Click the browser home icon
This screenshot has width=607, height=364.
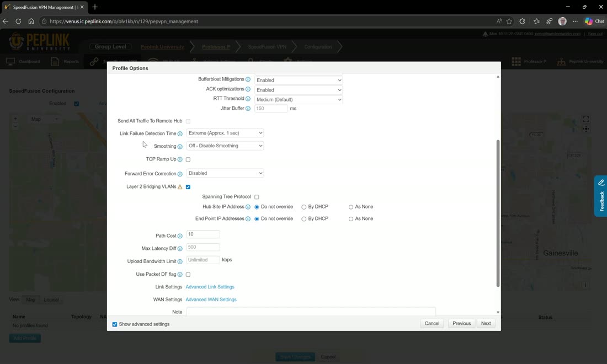(31, 22)
